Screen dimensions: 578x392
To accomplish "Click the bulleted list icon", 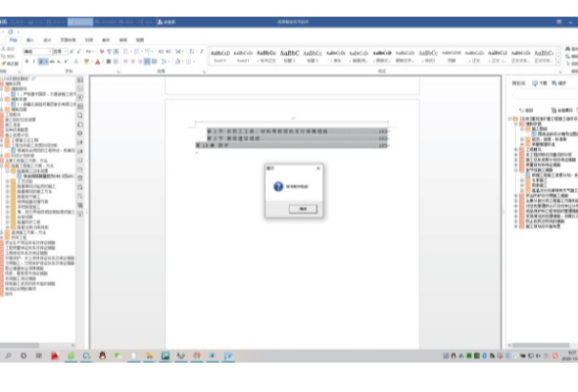I will 125,51.
